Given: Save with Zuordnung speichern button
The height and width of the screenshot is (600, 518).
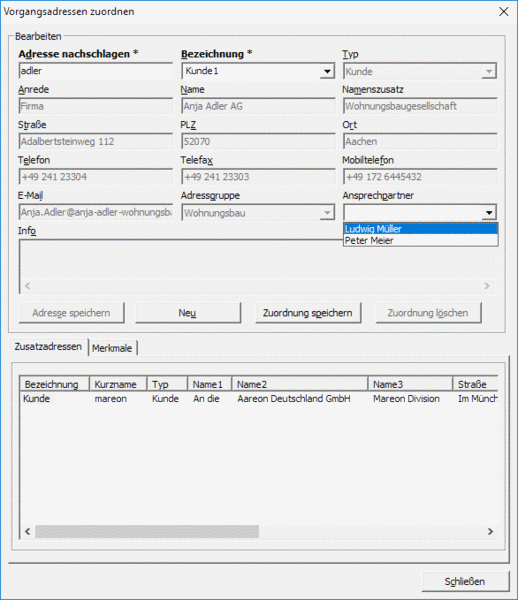Looking at the screenshot, I should coord(308,313).
